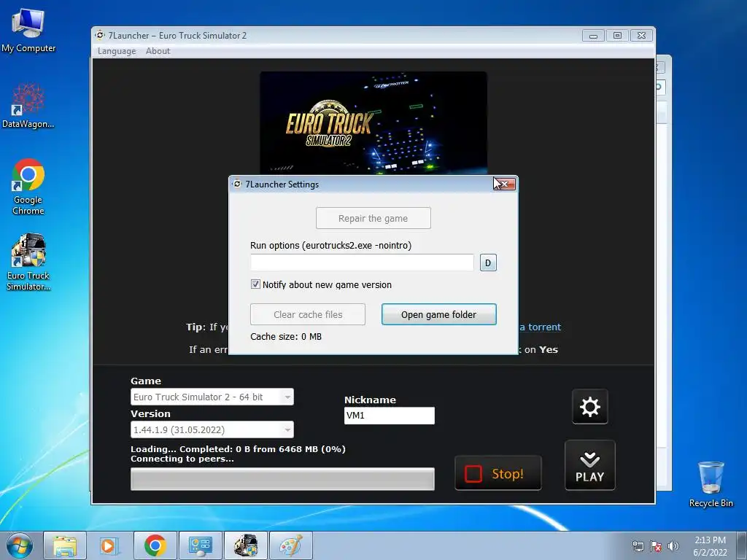Stop the download with Stop! button

pyautogui.click(x=498, y=473)
